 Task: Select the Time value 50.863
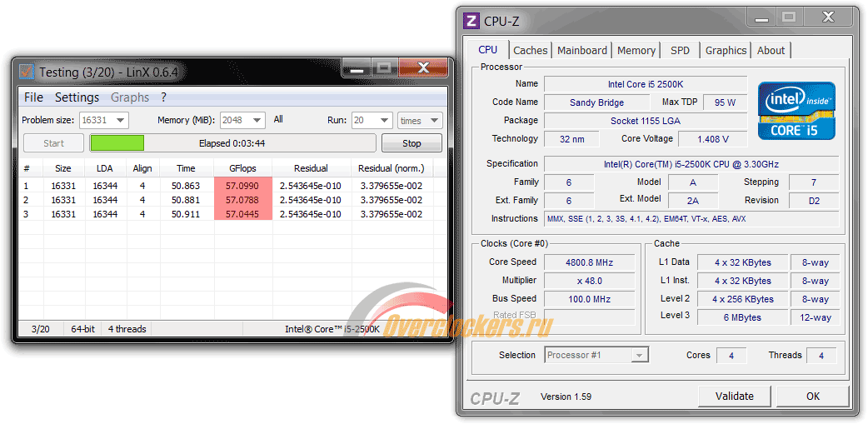pos(186,186)
